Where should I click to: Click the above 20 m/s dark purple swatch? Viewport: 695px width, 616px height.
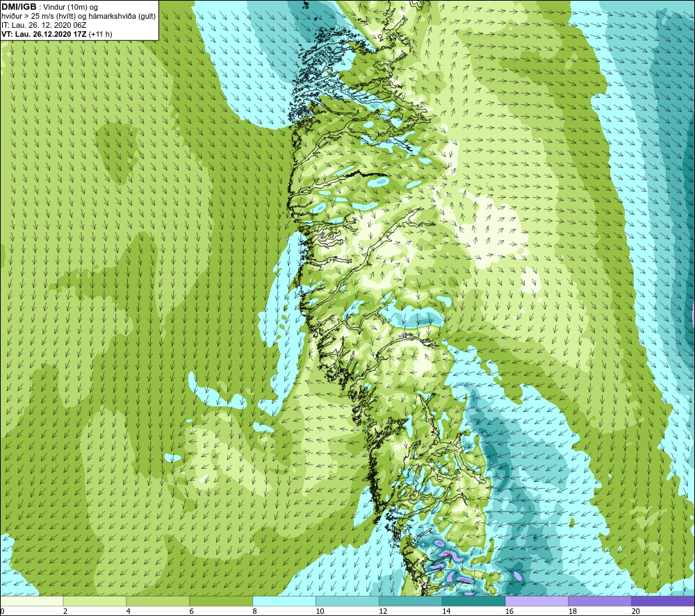(x=663, y=601)
